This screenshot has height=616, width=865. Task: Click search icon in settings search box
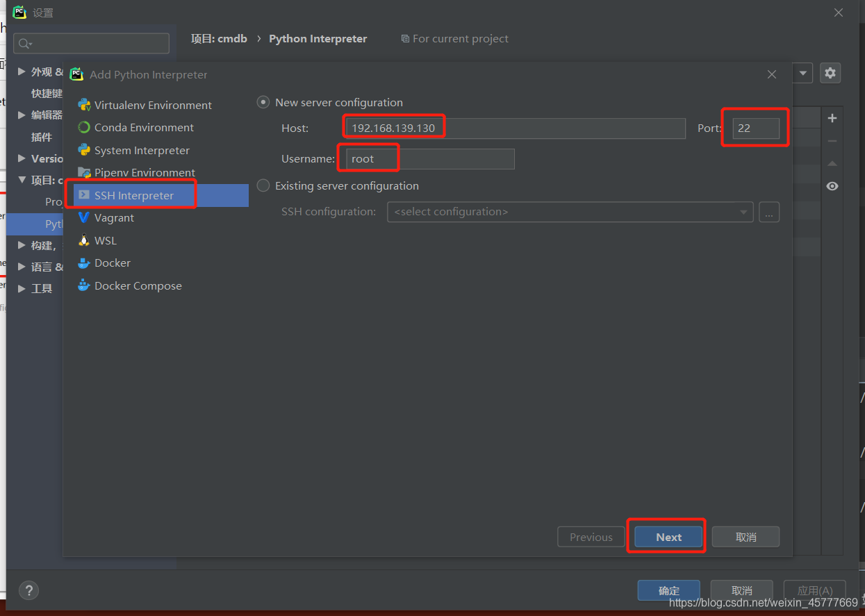[x=24, y=44]
